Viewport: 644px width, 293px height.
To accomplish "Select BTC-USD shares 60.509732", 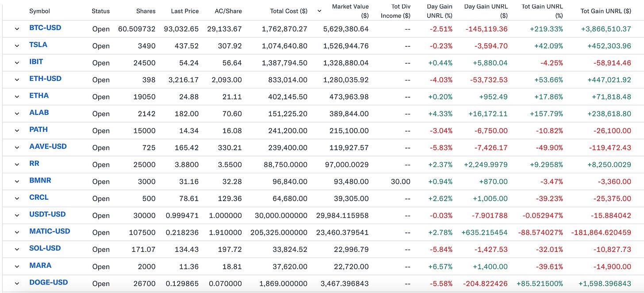I will pyautogui.click(x=137, y=29).
